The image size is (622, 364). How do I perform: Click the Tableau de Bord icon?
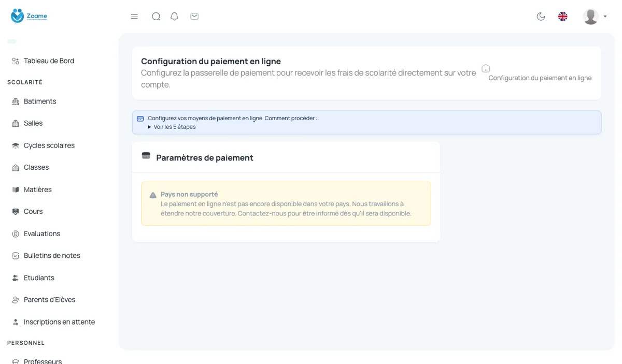point(16,61)
